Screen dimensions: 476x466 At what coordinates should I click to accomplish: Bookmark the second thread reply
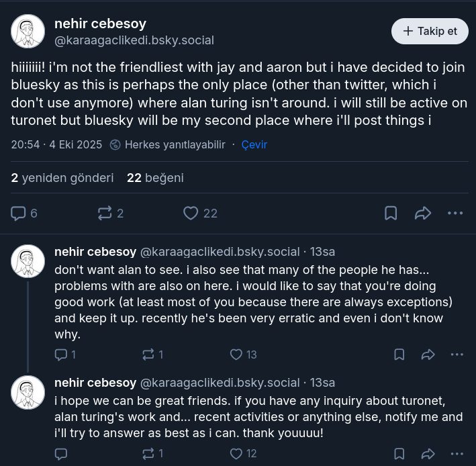pos(399,454)
